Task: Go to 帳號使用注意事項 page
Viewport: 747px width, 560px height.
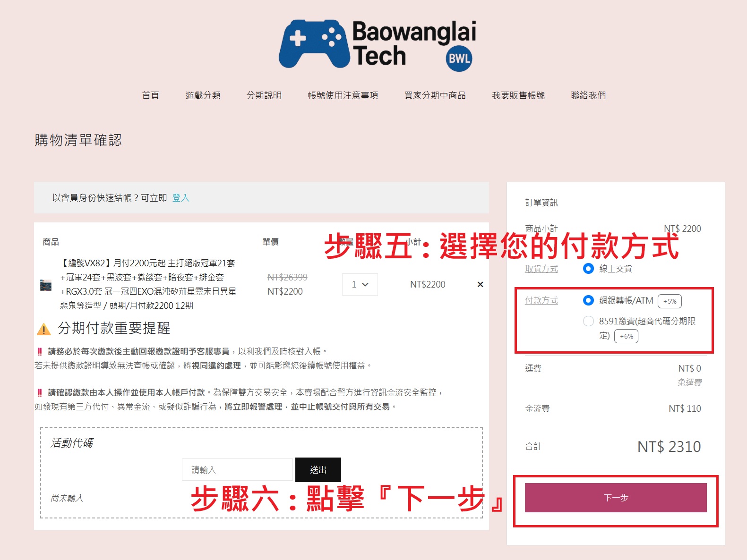Action: pyautogui.click(x=343, y=95)
